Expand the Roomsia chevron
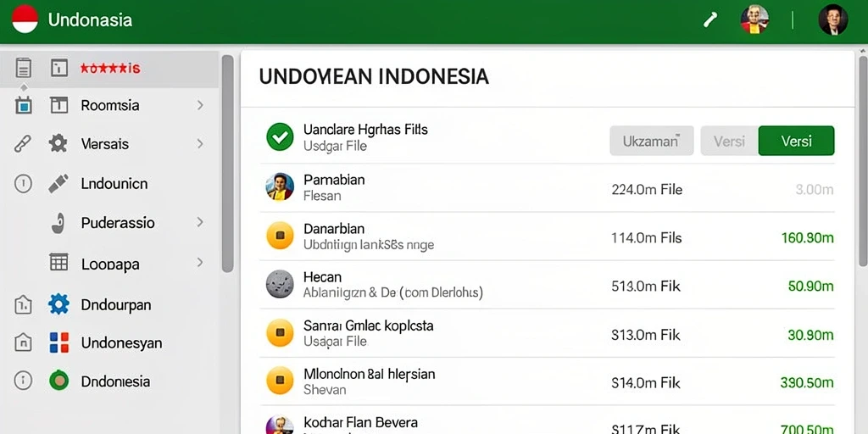This screenshot has height=434, width=868. (x=200, y=105)
